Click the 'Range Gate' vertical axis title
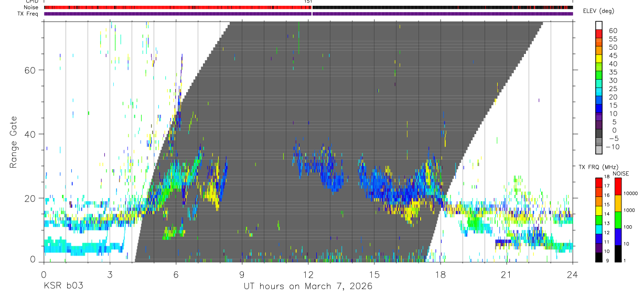644x297 pixels. (14, 142)
